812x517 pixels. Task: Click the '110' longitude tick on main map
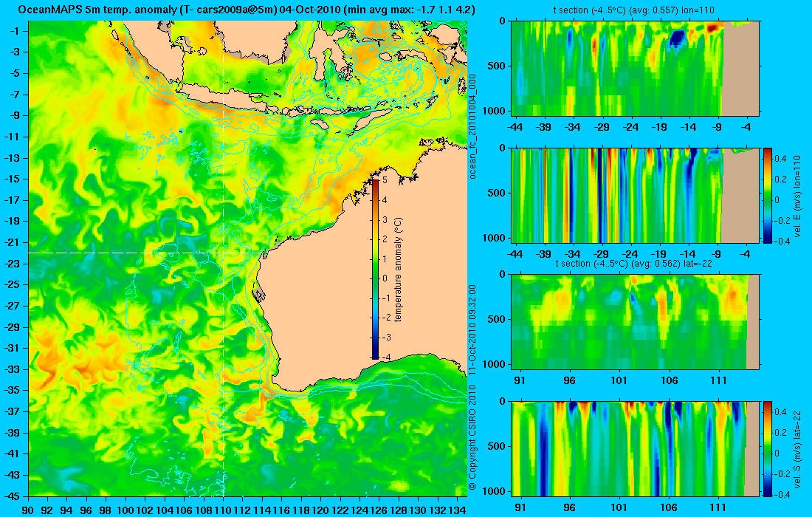point(223,510)
